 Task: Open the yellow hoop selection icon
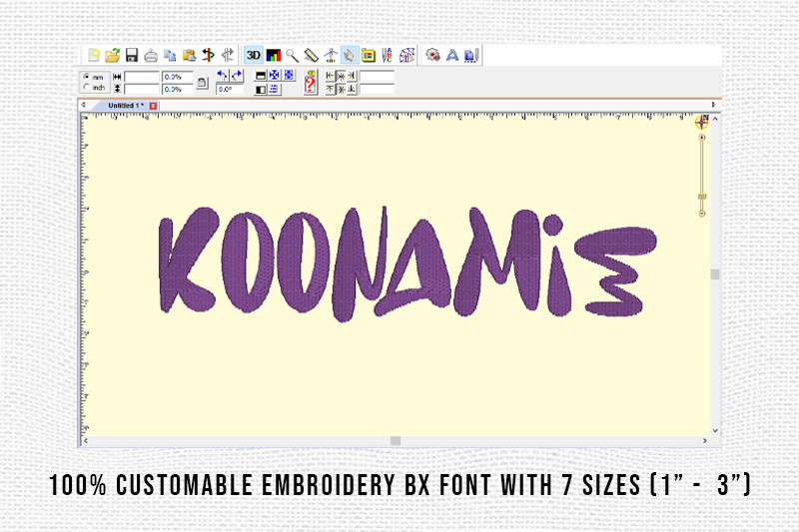tap(369, 55)
